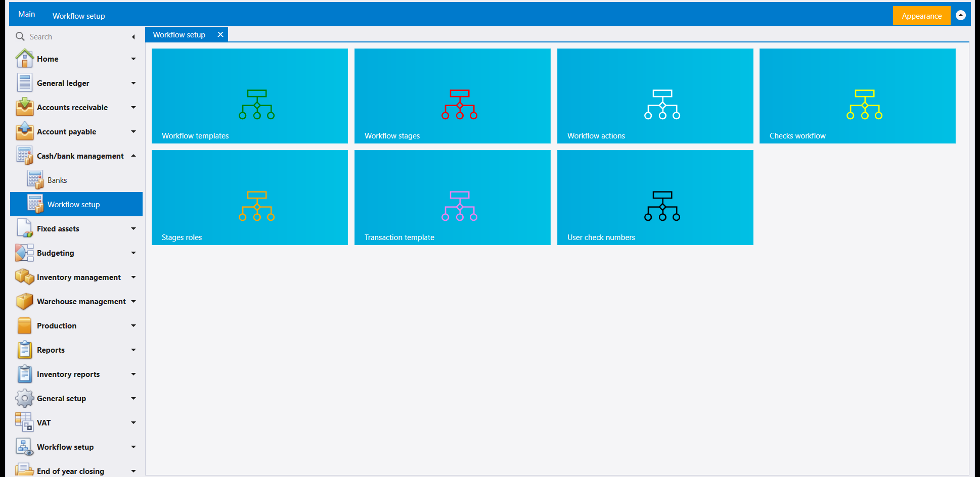This screenshot has width=980, height=477.
Task: Click the Home house icon in sidebar
Action: click(24, 59)
